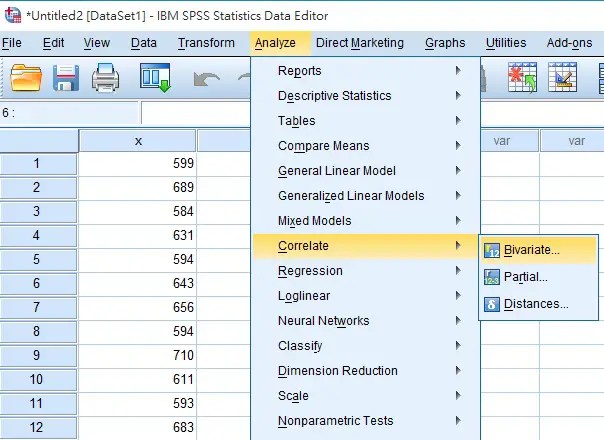The image size is (604, 440).
Task: Expand the Dimension Reduction submenu
Action: click(x=365, y=371)
